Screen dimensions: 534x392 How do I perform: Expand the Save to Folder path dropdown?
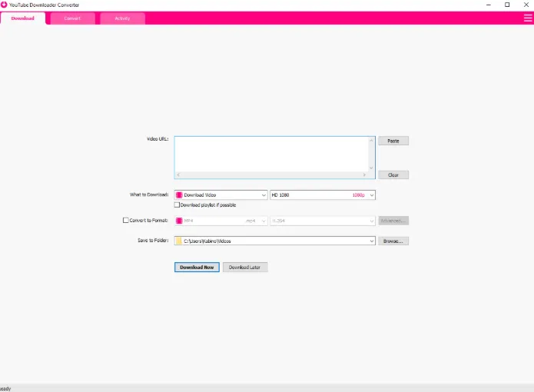point(372,241)
